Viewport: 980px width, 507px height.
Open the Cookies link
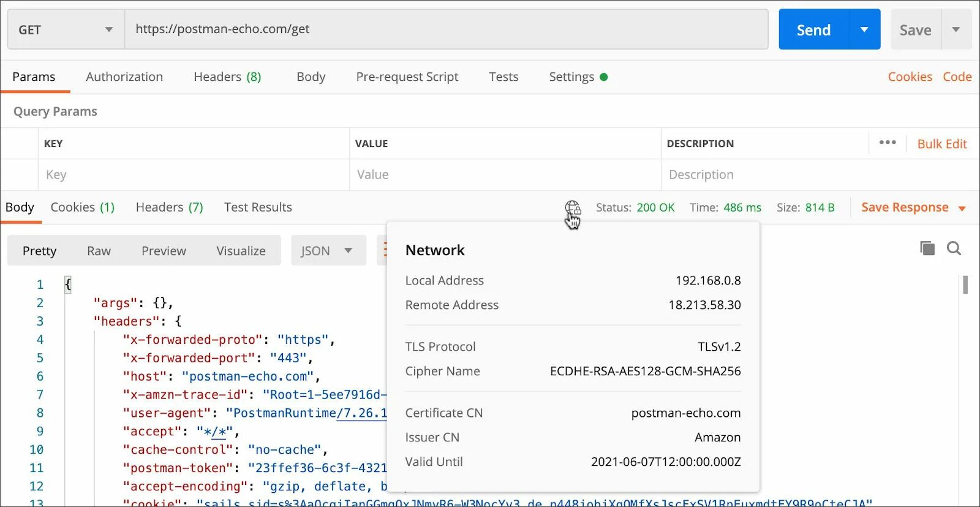point(910,77)
